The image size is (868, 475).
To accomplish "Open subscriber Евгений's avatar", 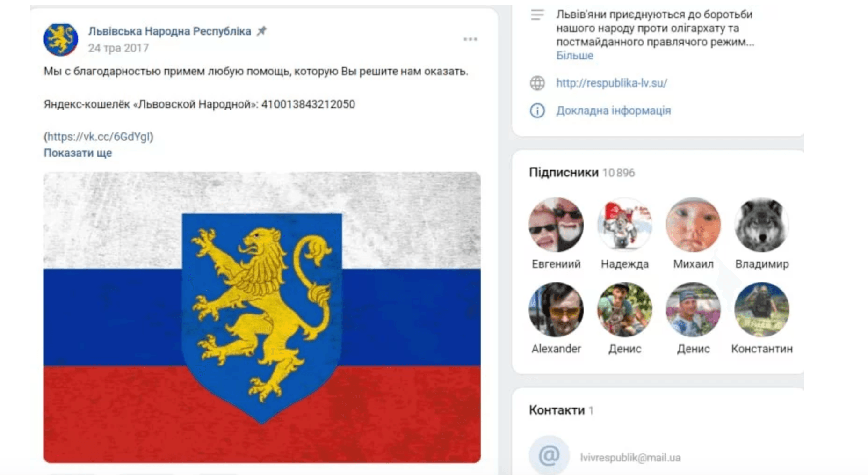I will coord(556,225).
